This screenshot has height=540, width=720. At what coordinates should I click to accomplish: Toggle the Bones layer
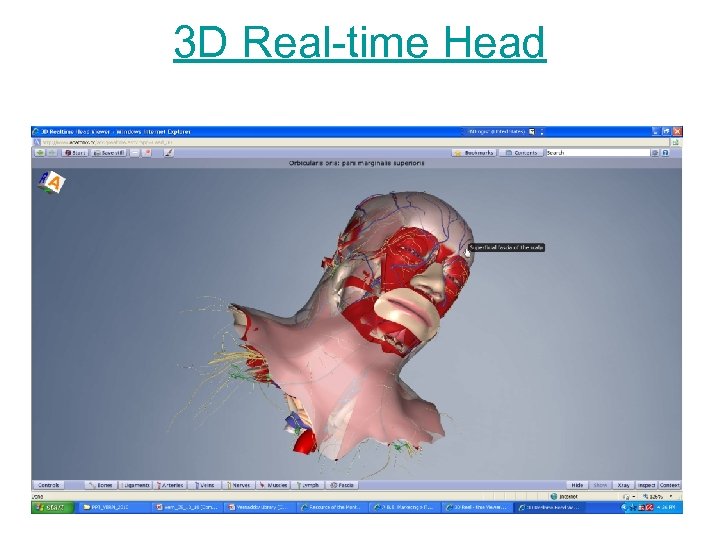[101, 485]
